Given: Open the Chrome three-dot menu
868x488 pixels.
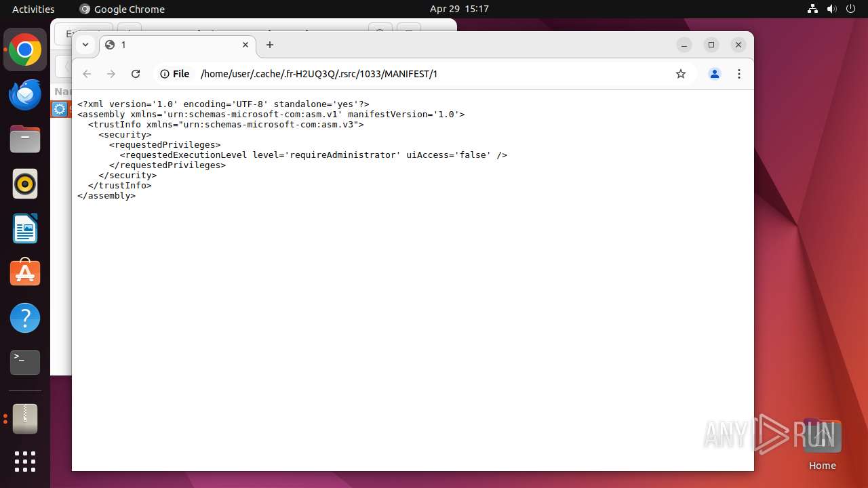Looking at the screenshot, I should [x=739, y=74].
